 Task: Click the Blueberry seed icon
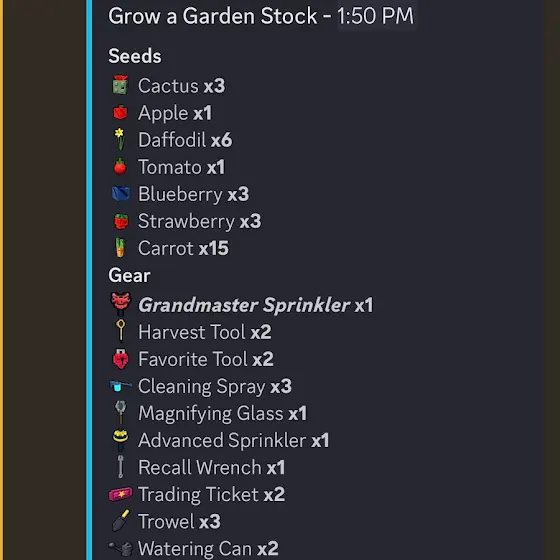click(121, 194)
